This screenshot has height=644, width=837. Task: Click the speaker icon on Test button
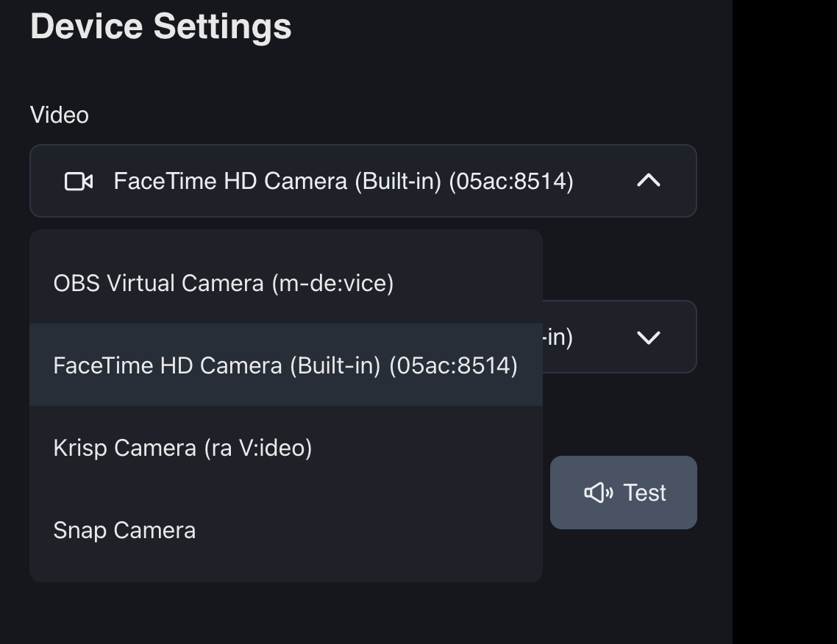click(599, 493)
